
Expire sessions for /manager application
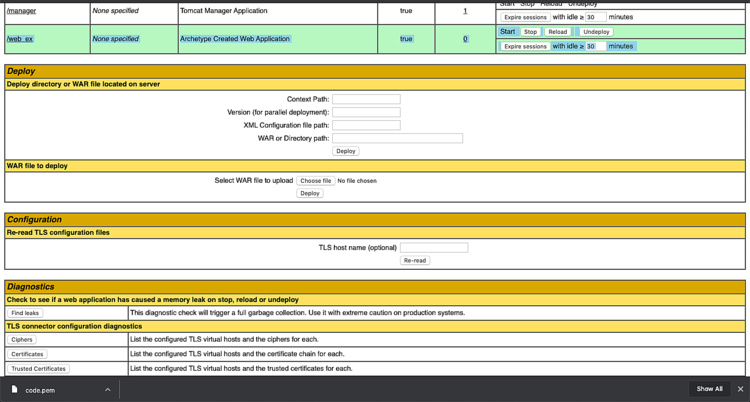[x=525, y=17]
